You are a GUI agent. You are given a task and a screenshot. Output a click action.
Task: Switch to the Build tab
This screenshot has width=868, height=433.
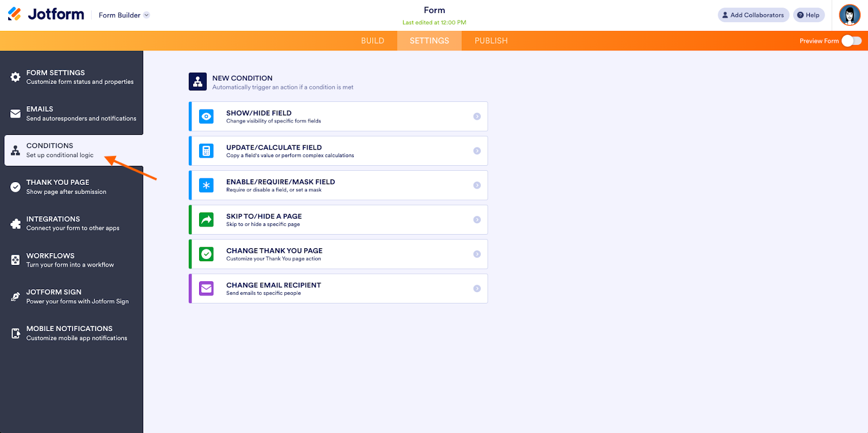373,41
